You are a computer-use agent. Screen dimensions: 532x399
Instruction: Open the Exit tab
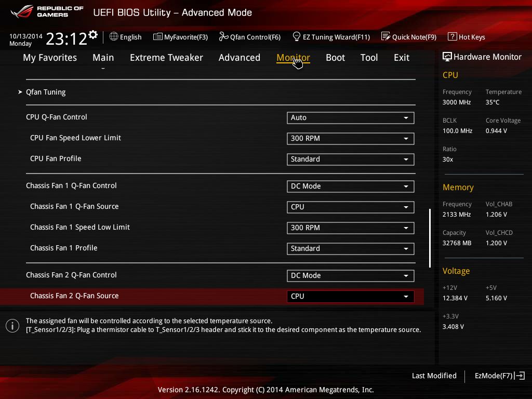(x=402, y=58)
